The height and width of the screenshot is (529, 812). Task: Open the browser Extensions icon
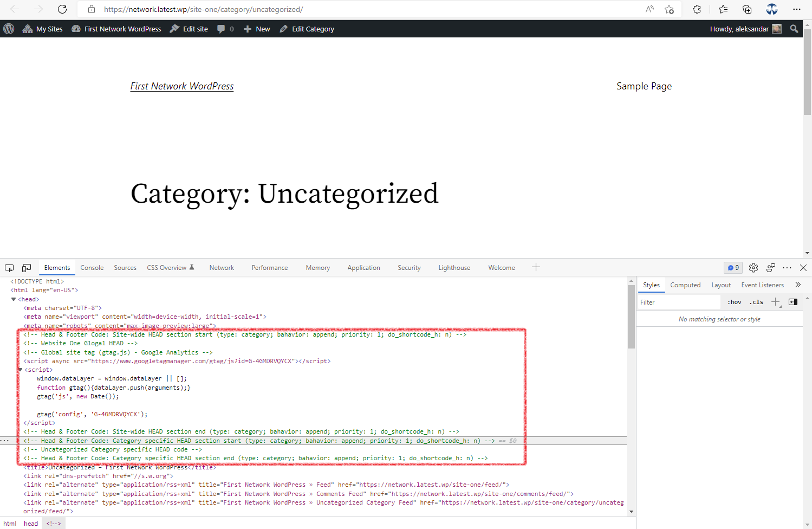click(x=697, y=9)
